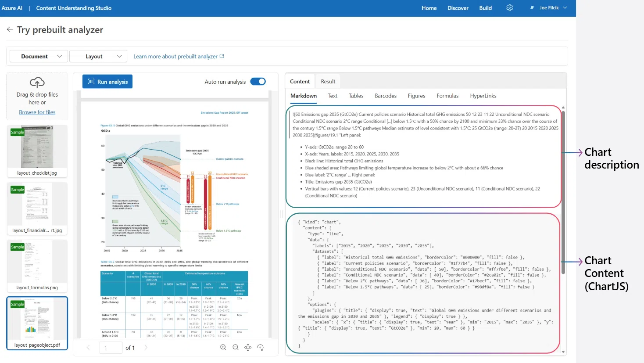Go to the previous page of the document
The width and height of the screenshot is (644, 363).
(x=88, y=348)
